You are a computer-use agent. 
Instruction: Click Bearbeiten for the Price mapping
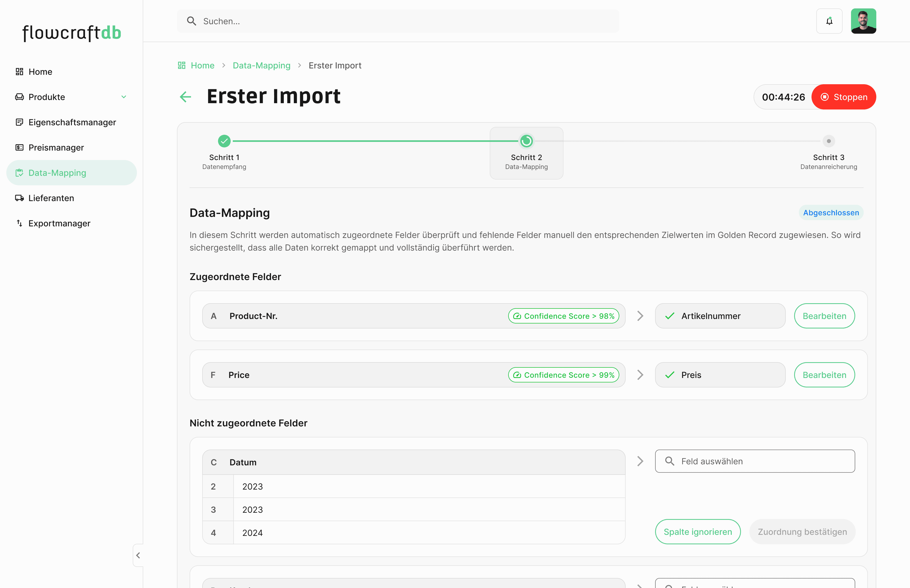pos(824,375)
